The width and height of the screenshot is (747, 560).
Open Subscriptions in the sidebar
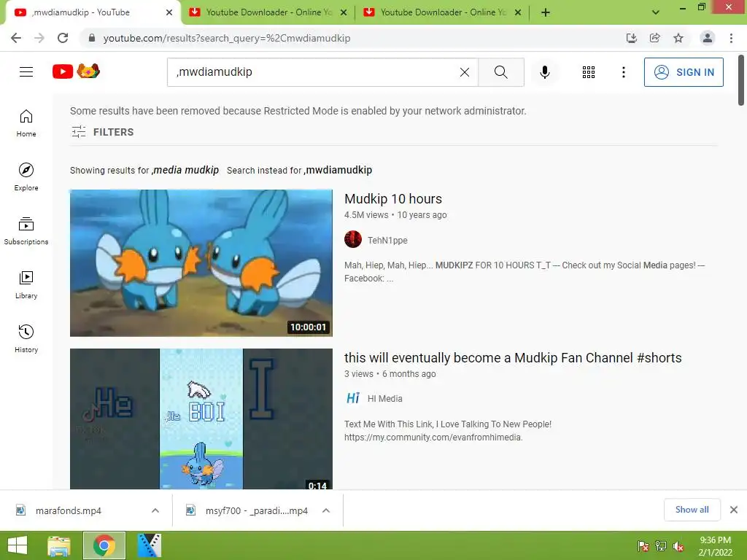pos(26,231)
